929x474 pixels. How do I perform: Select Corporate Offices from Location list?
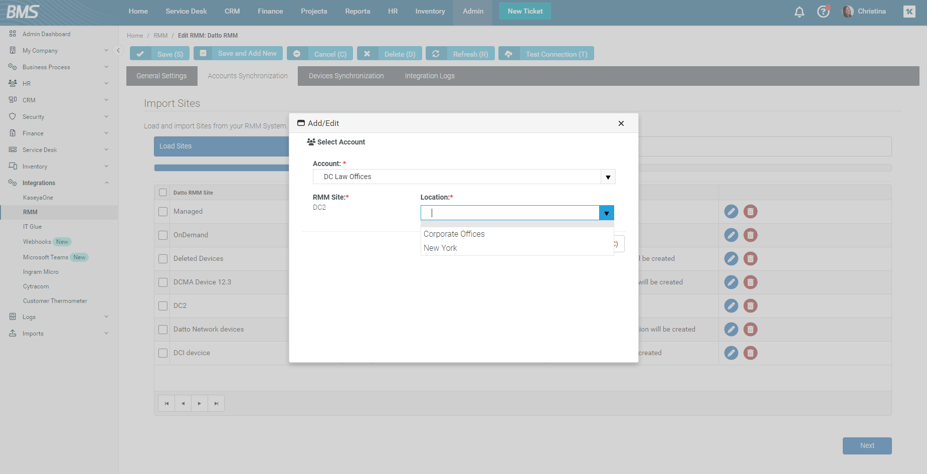[454, 234]
